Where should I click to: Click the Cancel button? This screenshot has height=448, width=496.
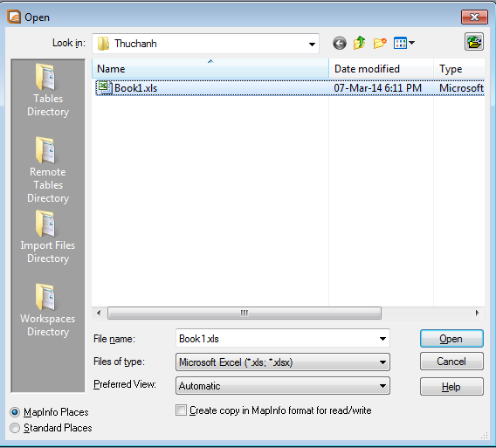[451, 362]
